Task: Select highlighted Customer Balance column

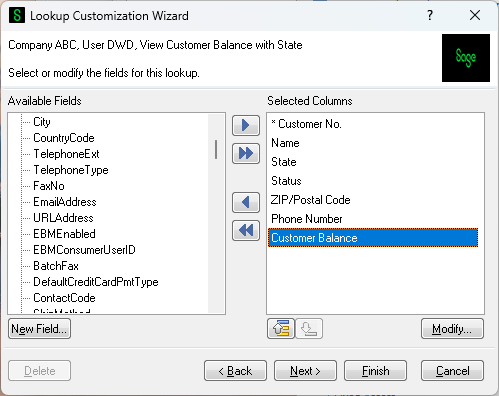Action: coord(373,238)
